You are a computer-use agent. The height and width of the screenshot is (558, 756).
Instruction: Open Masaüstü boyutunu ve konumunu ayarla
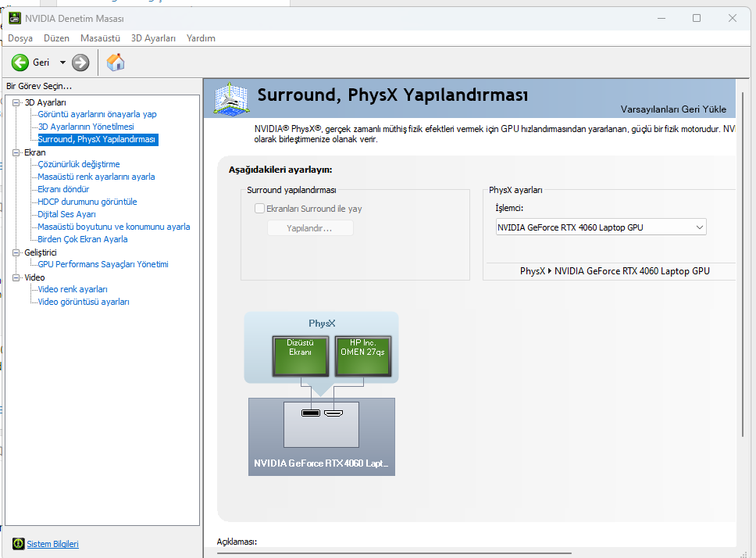coord(114,227)
